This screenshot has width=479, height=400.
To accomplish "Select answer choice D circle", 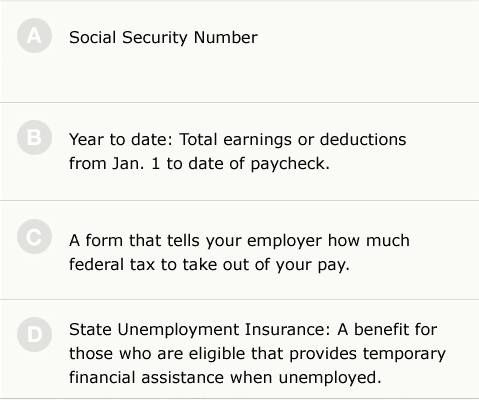I will (34, 334).
